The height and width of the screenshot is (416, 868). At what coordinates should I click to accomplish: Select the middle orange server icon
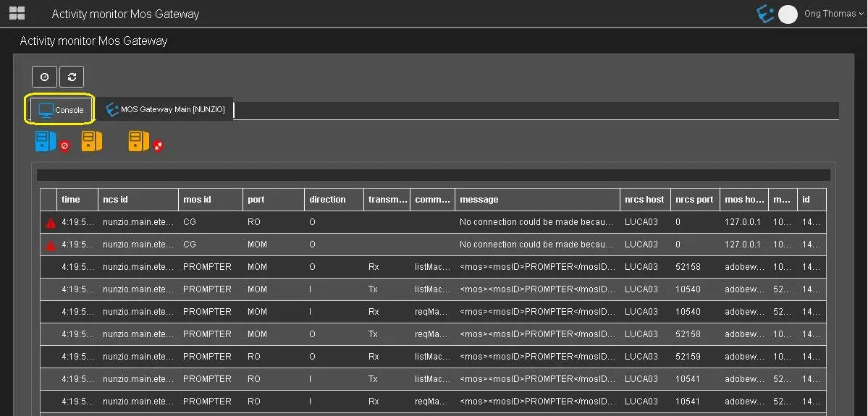click(91, 140)
